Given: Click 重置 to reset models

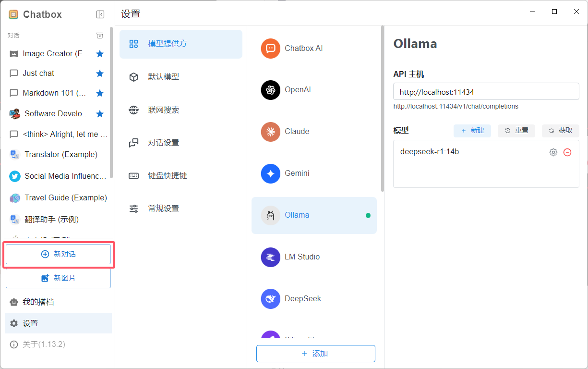Looking at the screenshot, I should point(516,131).
